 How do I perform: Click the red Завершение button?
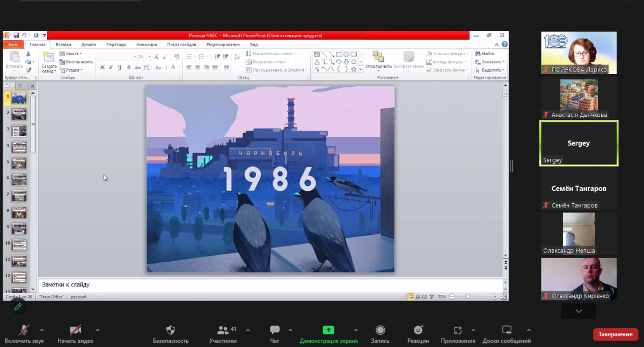[615, 335]
